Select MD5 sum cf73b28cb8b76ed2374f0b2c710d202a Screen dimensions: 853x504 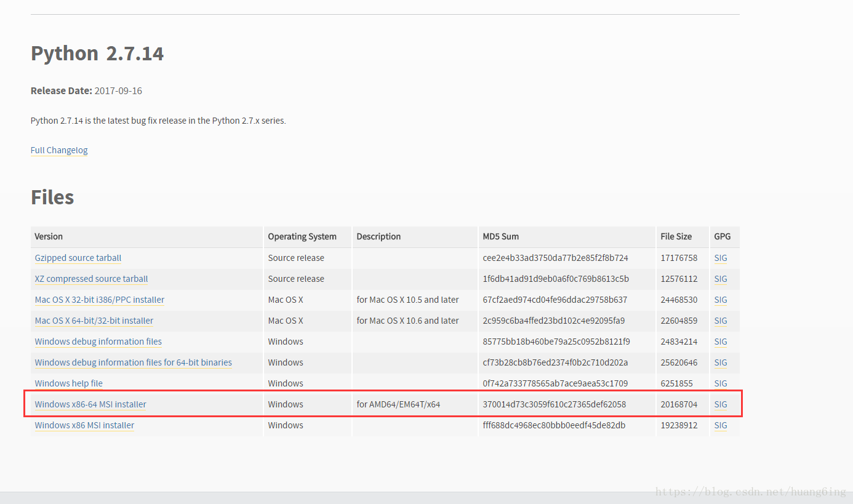[x=556, y=362]
